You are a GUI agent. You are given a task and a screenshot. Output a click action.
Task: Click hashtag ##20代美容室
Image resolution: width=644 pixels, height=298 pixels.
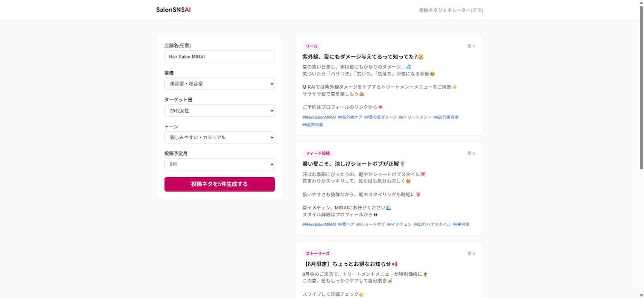(446, 117)
